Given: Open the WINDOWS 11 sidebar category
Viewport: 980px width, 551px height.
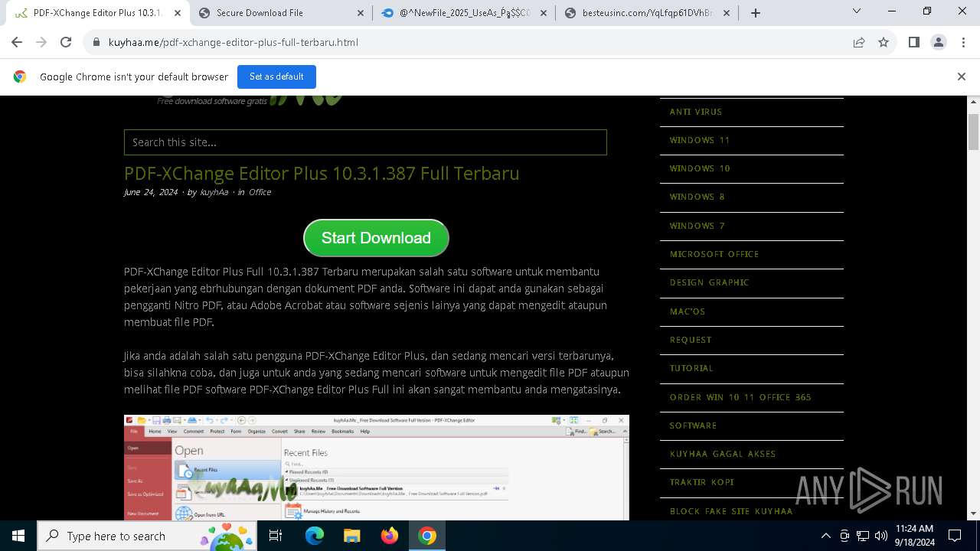Looking at the screenshot, I should pyautogui.click(x=700, y=140).
